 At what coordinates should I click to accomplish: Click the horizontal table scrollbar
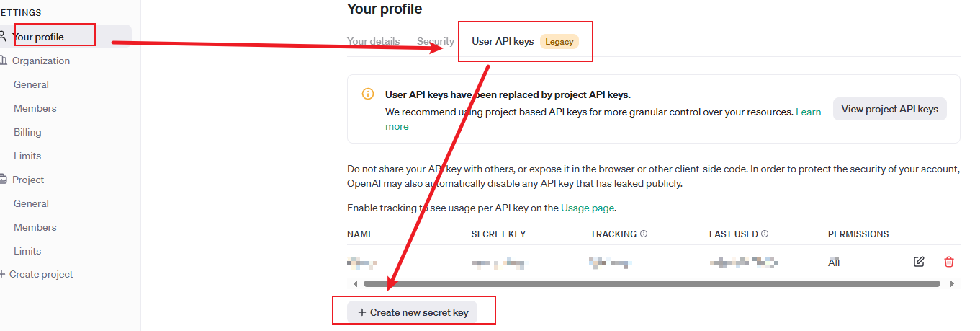point(651,283)
